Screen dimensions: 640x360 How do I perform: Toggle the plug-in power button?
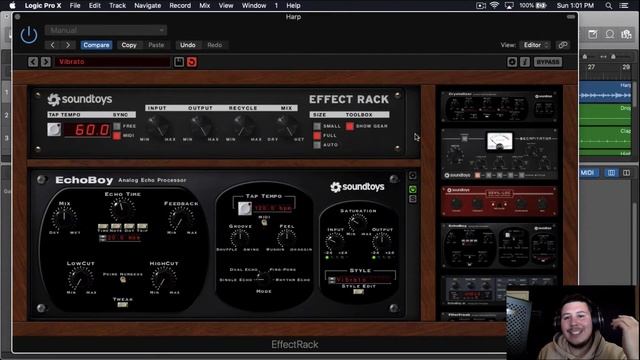pyautogui.click(x=29, y=35)
